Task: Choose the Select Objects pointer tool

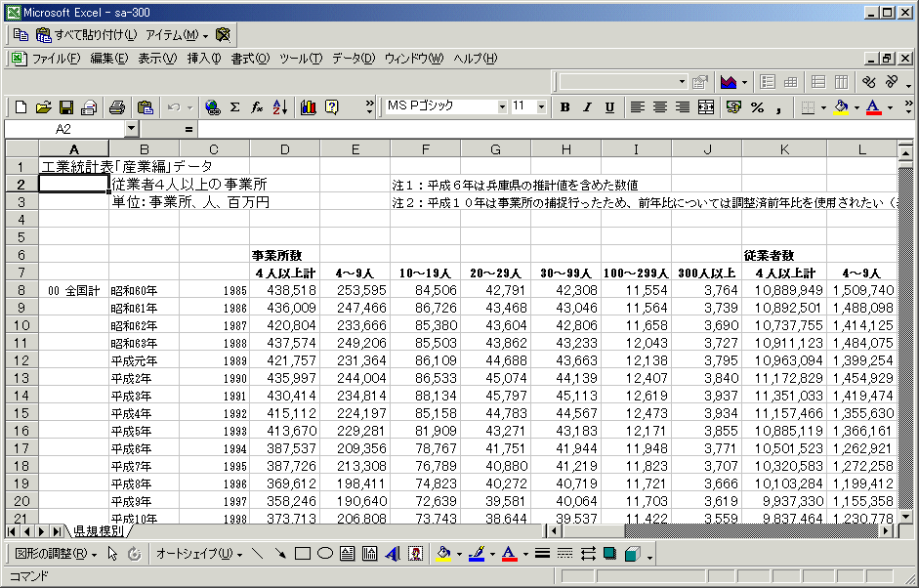Action: click(x=112, y=554)
